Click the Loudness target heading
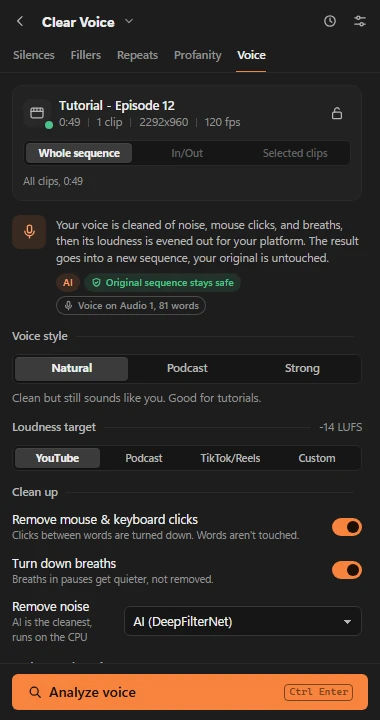This screenshot has width=380, height=720. tap(54, 427)
